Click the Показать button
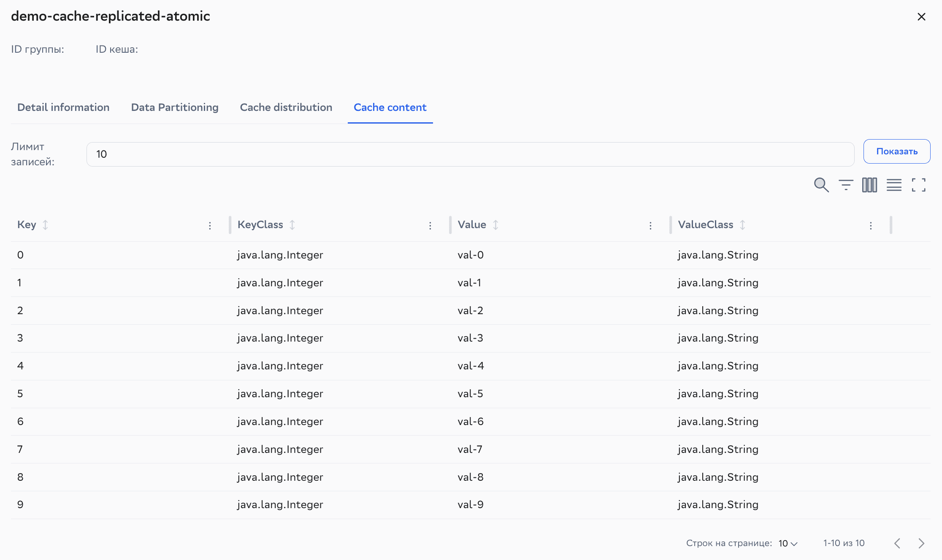Screen dimensions: 942x560 point(896,151)
